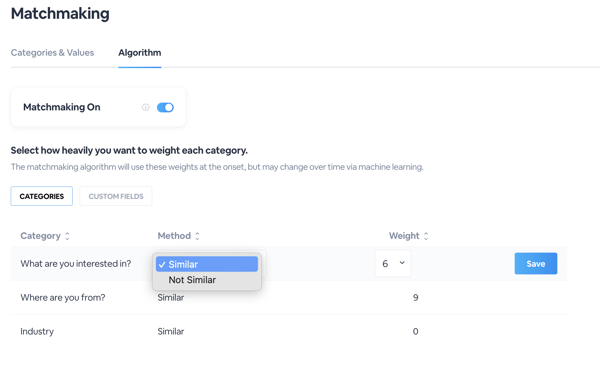The height and width of the screenshot is (367, 600).
Task: Click the Where are you from row
Action: (289, 298)
